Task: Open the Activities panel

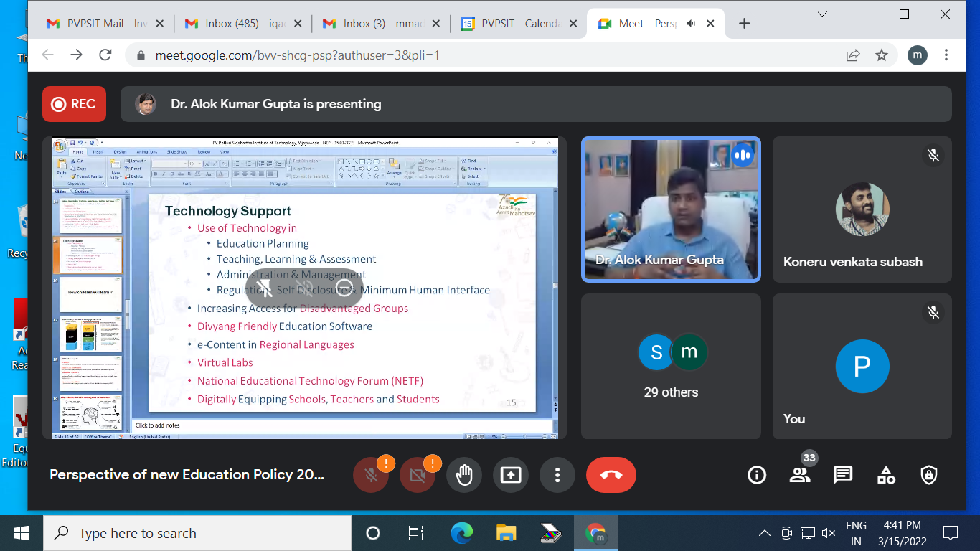Action: click(x=886, y=475)
